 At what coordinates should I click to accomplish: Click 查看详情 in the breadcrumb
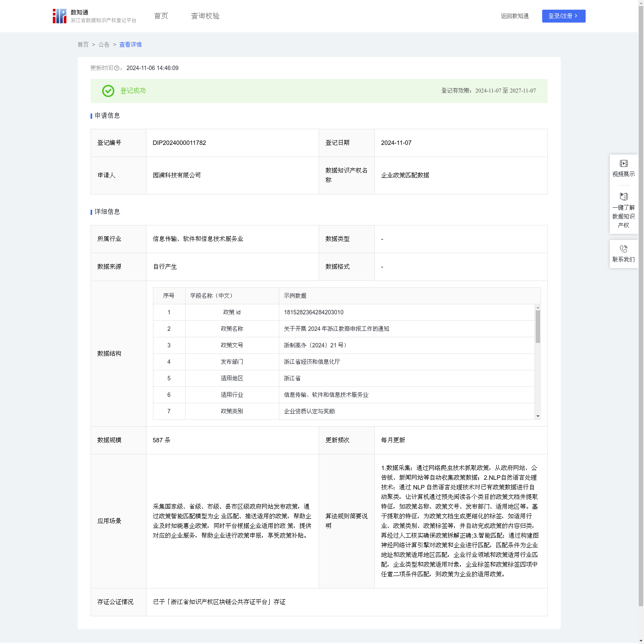point(130,45)
